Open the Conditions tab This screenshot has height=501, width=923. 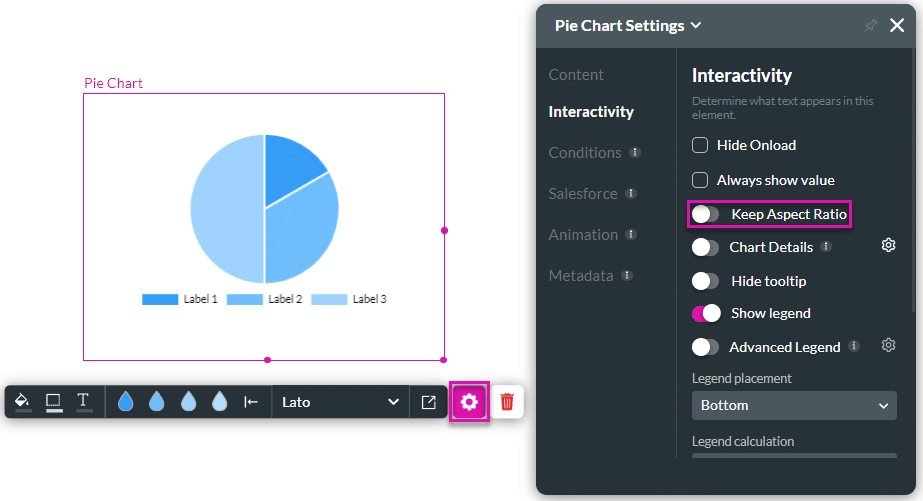(x=585, y=153)
